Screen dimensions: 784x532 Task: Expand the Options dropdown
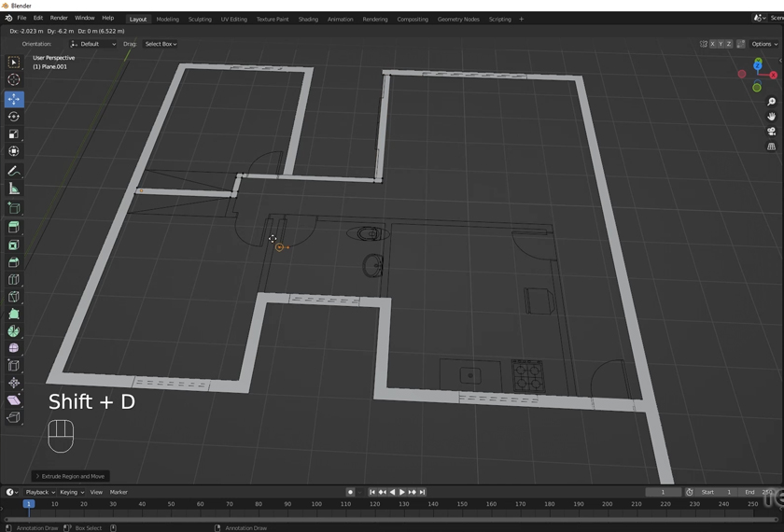pyautogui.click(x=764, y=44)
